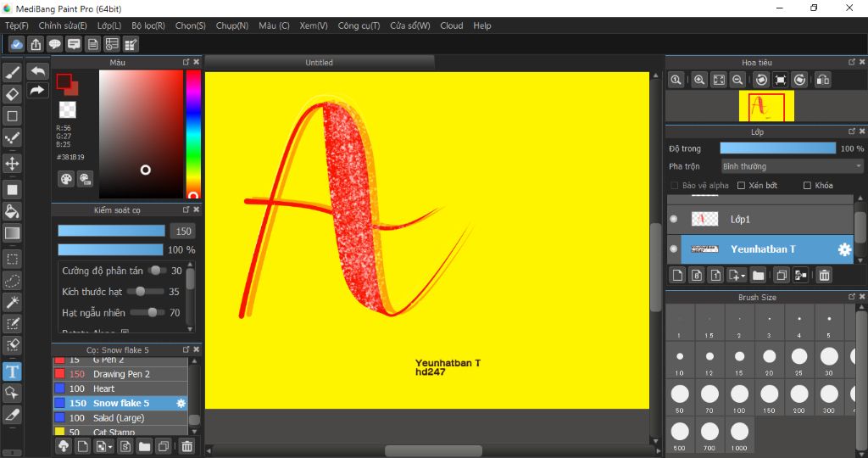868x458 pixels.
Task: Enable the Xén bớt checkbox
Action: click(x=741, y=186)
